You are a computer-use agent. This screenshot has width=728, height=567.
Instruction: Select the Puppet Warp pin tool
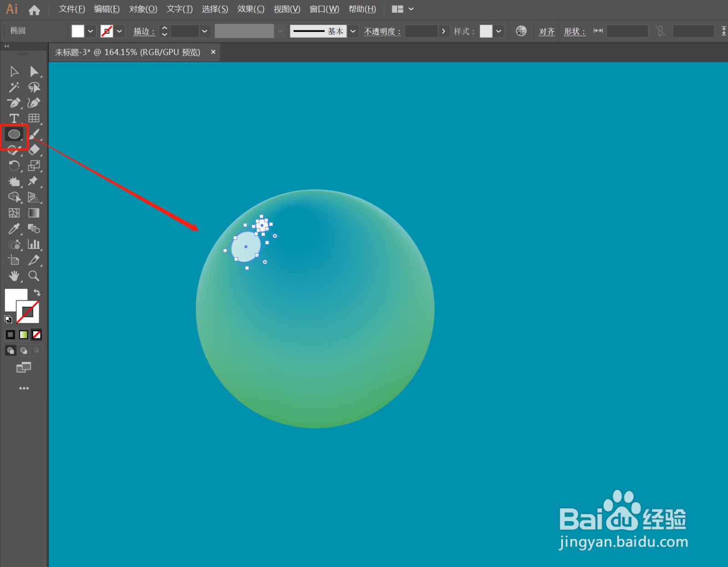pyautogui.click(x=33, y=181)
